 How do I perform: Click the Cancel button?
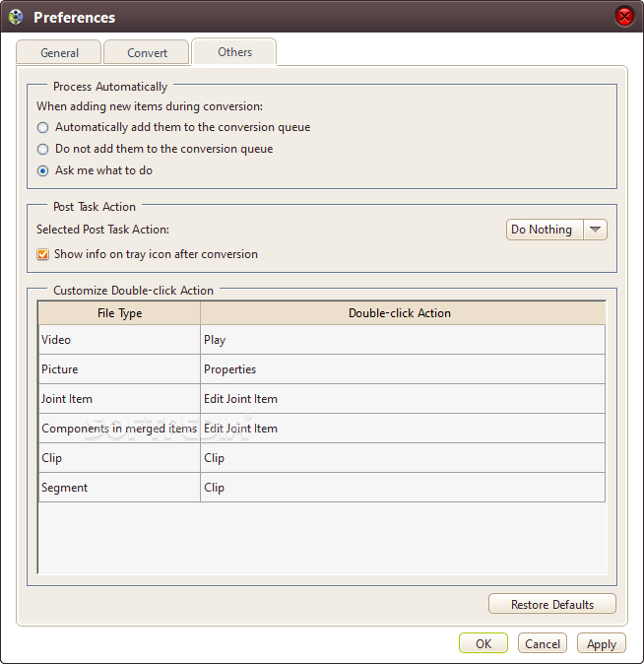point(543,643)
